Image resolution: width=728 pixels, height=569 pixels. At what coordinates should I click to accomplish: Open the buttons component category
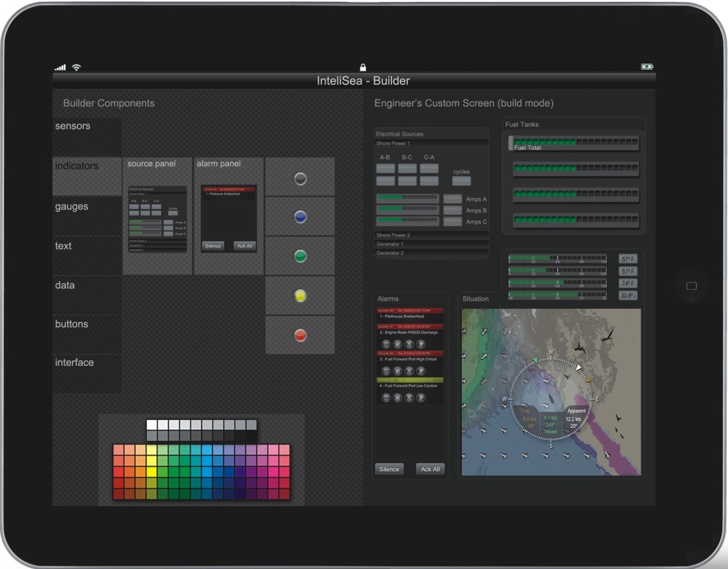(87, 334)
